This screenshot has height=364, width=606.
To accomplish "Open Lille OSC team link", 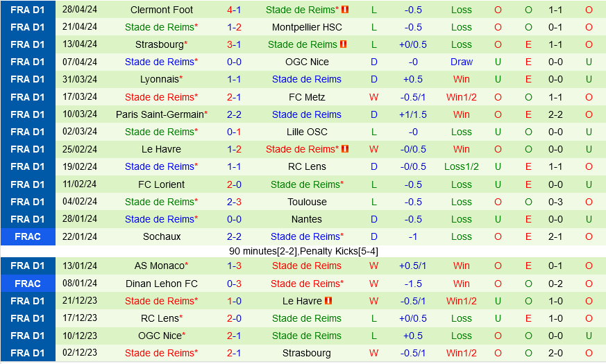I will tap(307, 132).
